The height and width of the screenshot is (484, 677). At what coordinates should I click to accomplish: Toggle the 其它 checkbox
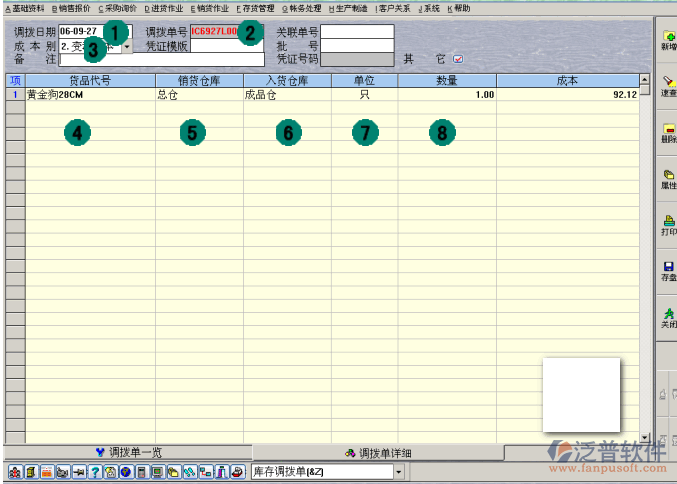pyautogui.click(x=458, y=59)
